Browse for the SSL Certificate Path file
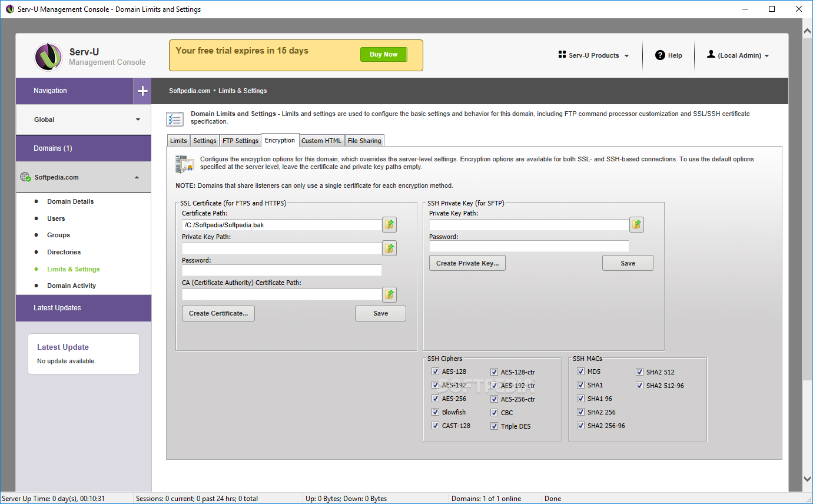The image size is (813, 504). (389, 224)
